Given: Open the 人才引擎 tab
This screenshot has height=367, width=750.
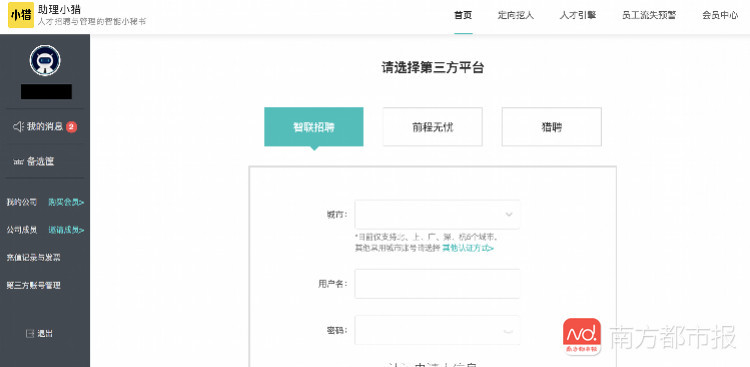Looking at the screenshot, I should (578, 15).
